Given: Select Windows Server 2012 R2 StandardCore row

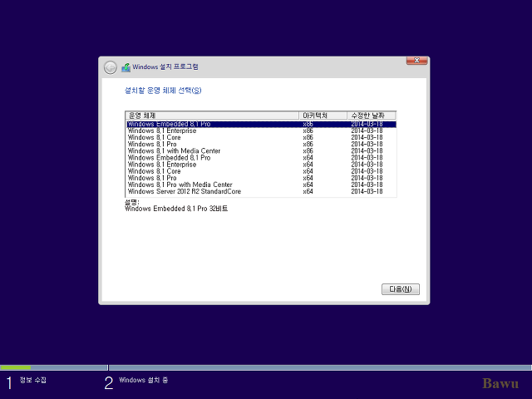Looking at the screenshot, I should tap(261, 192).
